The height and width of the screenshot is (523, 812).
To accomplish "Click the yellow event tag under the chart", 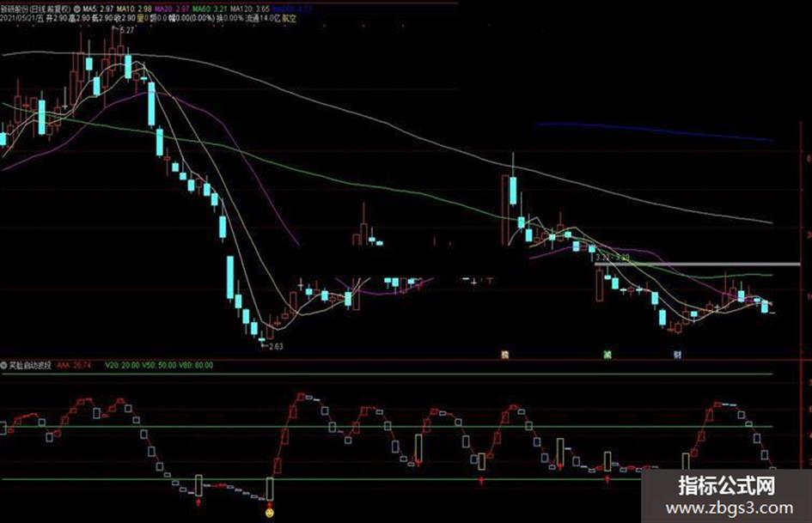I will (x=505, y=355).
